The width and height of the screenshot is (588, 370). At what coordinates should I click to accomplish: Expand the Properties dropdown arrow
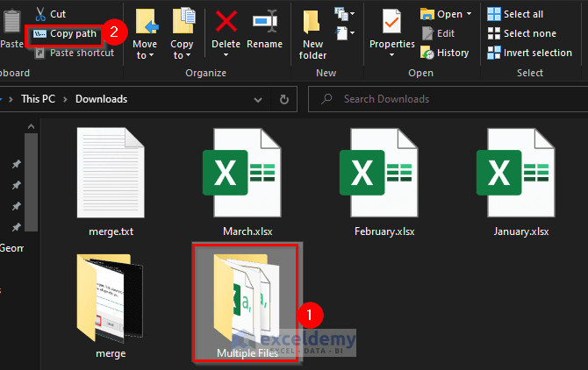[x=392, y=55]
